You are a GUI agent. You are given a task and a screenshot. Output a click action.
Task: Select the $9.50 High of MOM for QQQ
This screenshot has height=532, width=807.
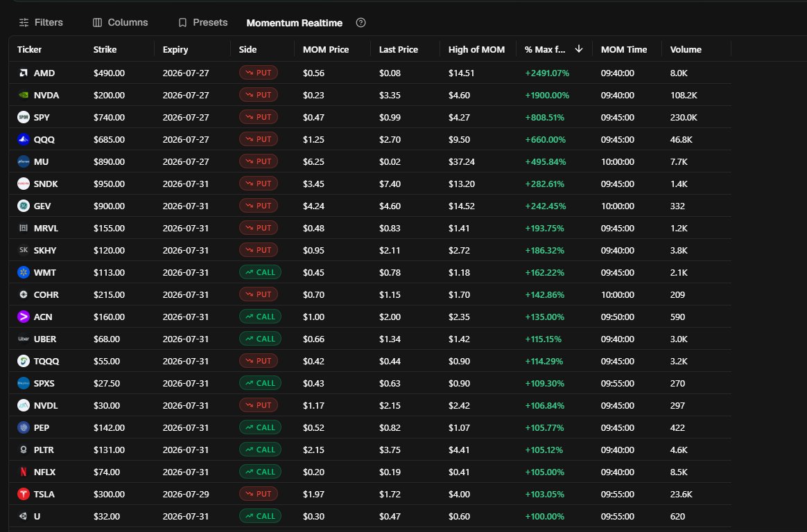[459, 139]
